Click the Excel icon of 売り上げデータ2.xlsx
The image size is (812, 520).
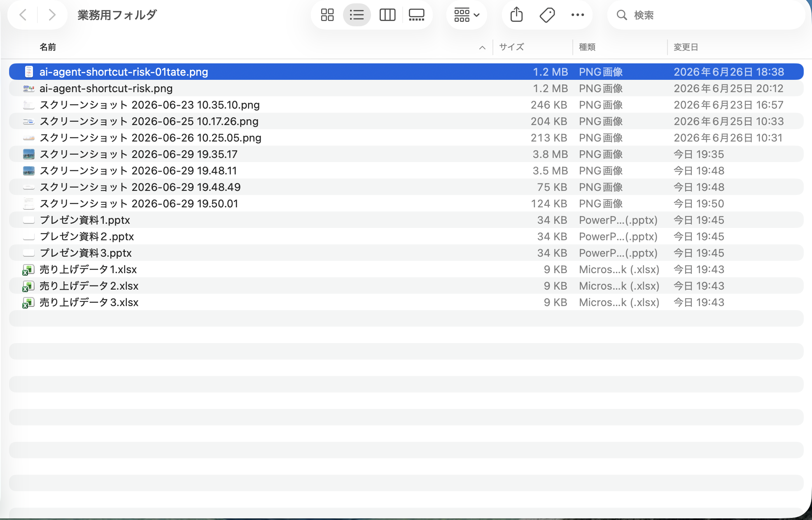pyautogui.click(x=28, y=286)
